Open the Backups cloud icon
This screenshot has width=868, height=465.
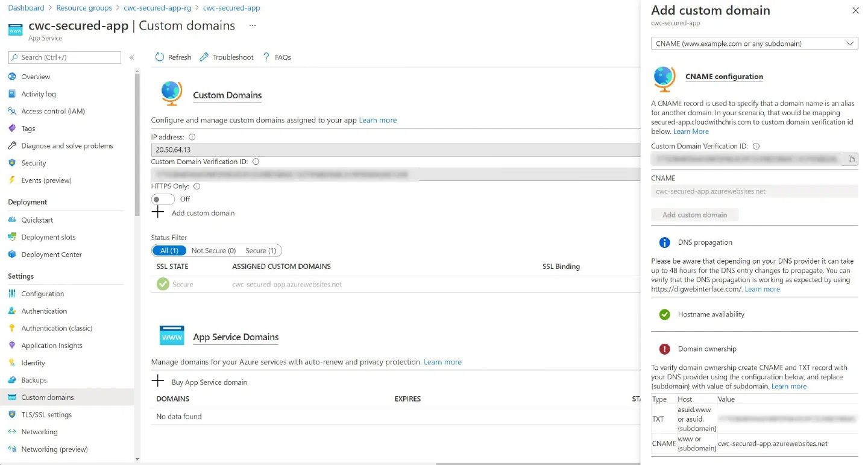tap(12, 380)
